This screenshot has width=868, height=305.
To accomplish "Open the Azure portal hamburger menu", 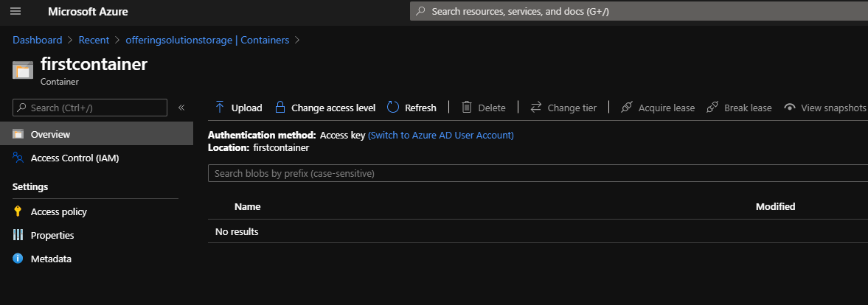I will [x=15, y=11].
